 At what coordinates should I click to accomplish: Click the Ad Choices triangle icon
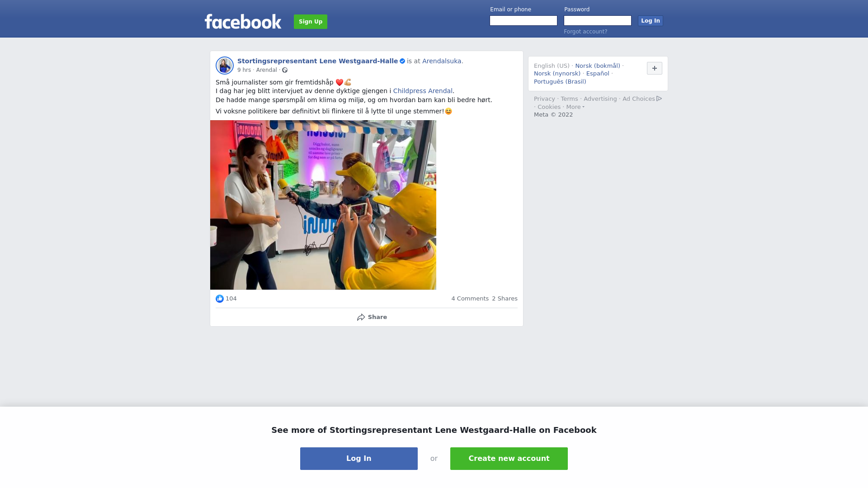tap(659, 99)
